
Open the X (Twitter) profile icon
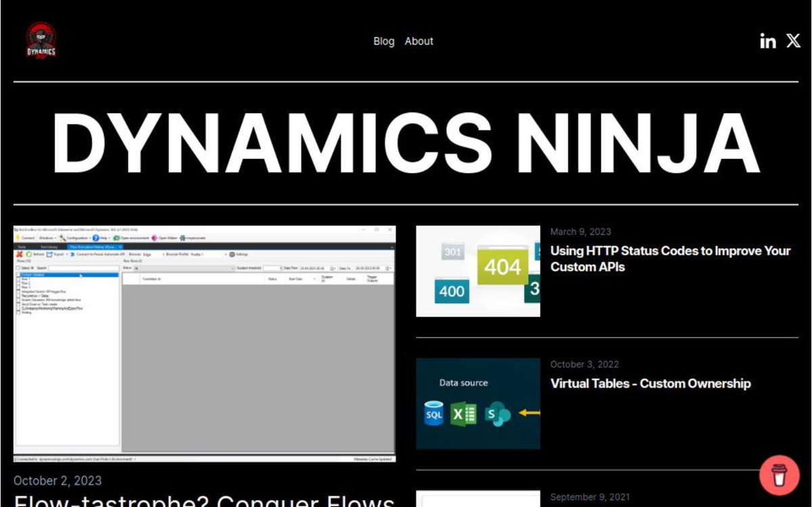click(793, 41)
